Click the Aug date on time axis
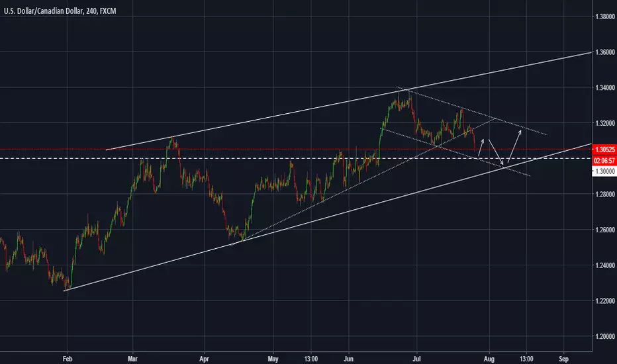 pos(489,359)
